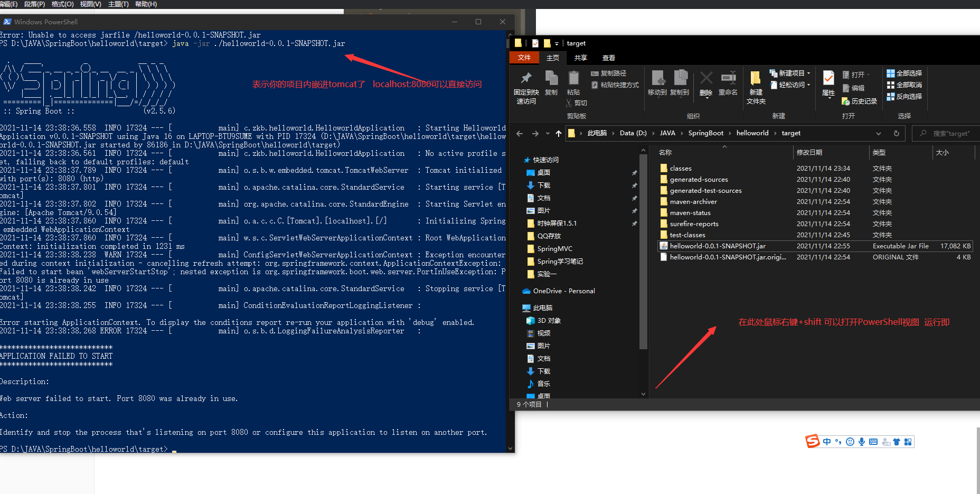Screen dimensions: 980x494
Task: Open 视图(V) menu in background editor
Action: click(90, 4)
